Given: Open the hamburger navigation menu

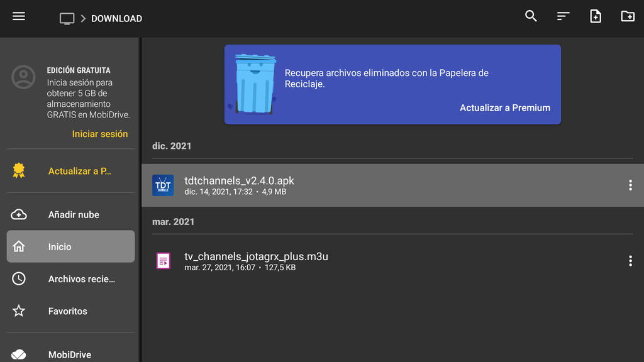Looking at the screenshot, I should (x=18, y=16).
